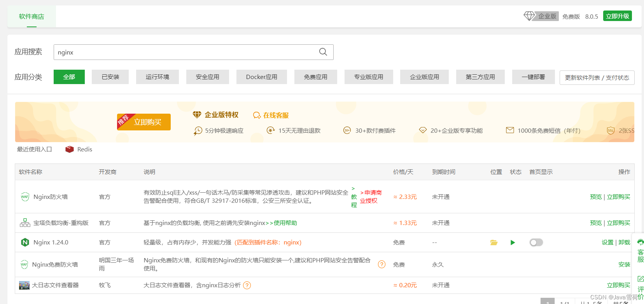Open the customer service floating icon

coord(640,242)
